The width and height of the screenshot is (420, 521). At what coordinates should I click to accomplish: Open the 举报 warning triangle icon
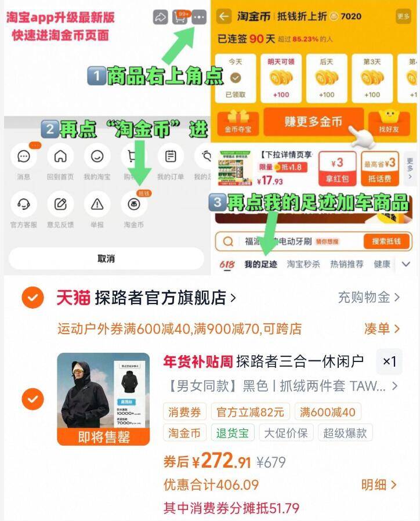coord(97,204)
